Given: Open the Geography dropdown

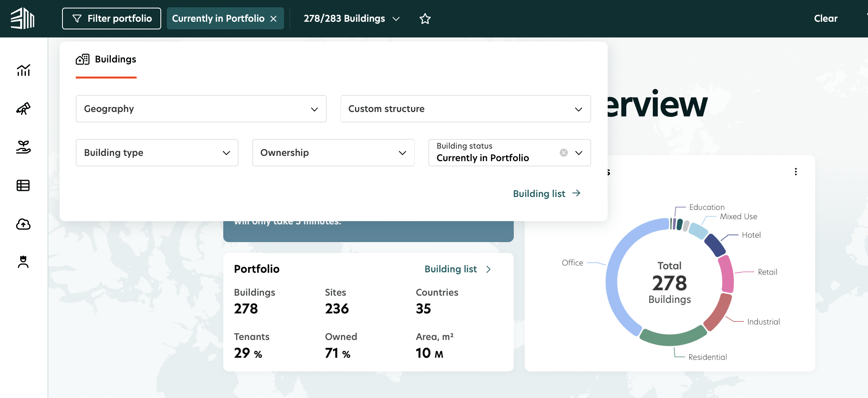Looking at the screenshot, I should coord(201,109).
